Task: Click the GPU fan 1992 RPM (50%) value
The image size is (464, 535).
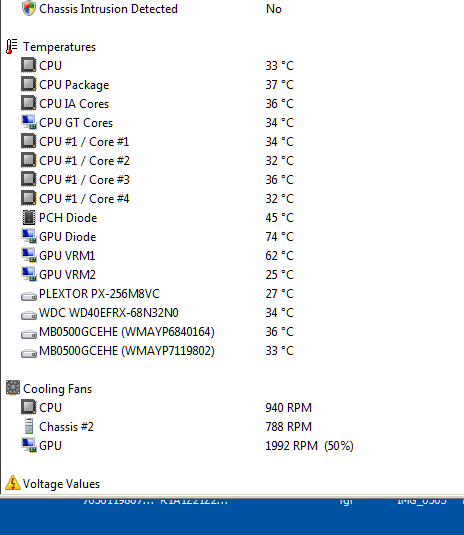Action: (309, 446)
